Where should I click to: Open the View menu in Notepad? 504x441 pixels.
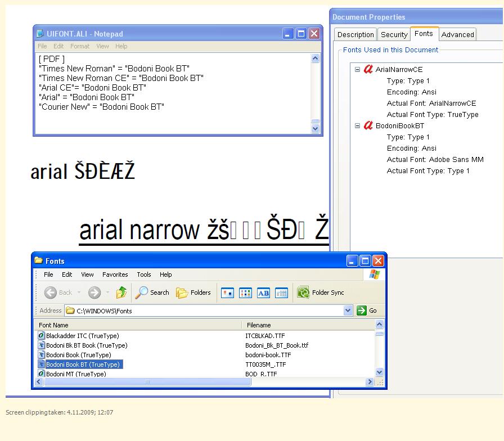coord(102,46)
